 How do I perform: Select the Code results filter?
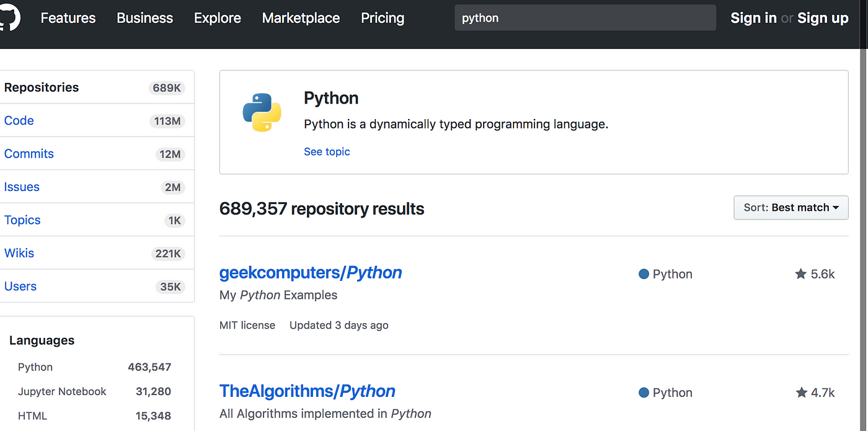click(96, 120)
